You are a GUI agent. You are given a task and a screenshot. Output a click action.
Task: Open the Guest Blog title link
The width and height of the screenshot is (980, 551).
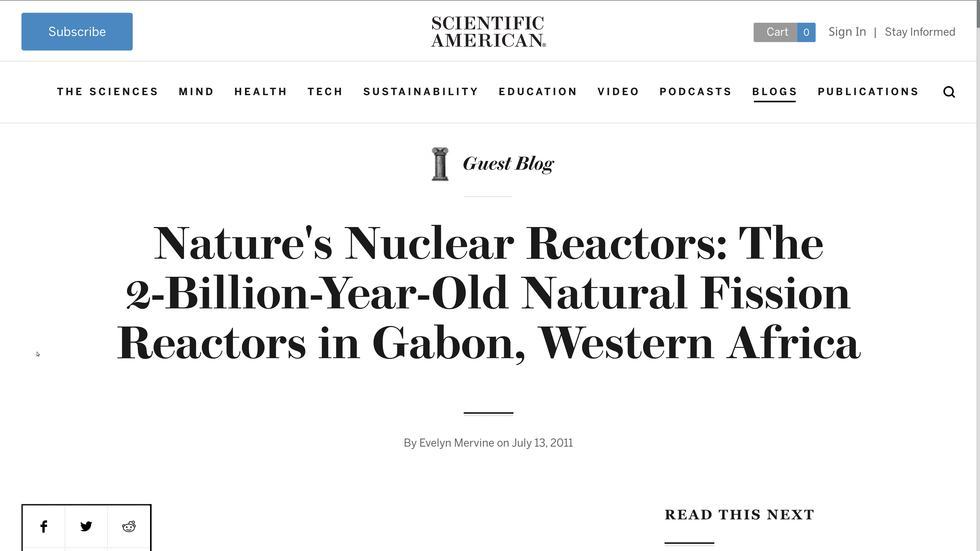point(508,164)
